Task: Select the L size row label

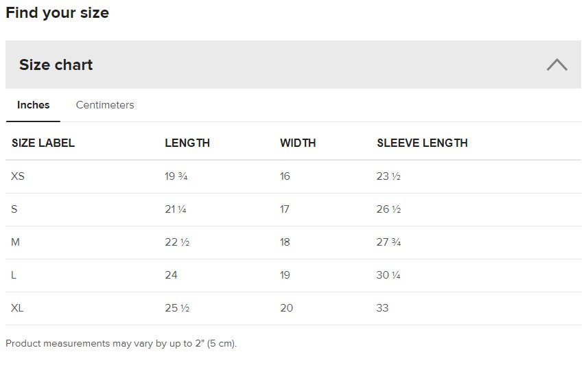Action: click(14, 275)
